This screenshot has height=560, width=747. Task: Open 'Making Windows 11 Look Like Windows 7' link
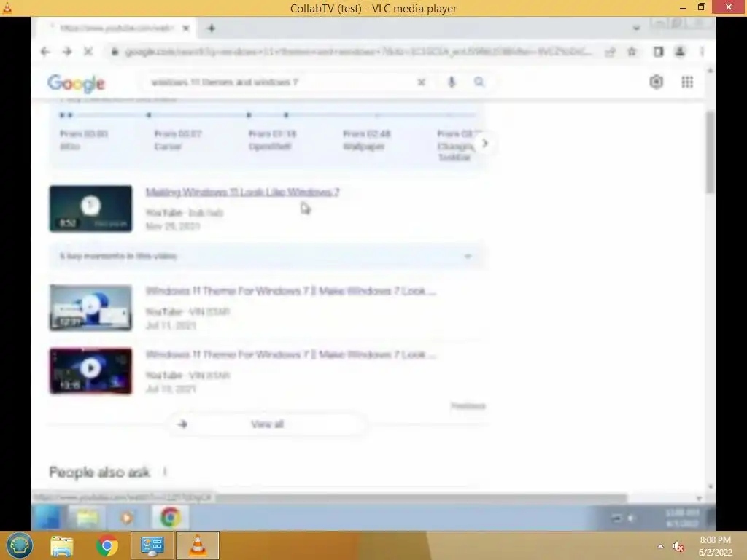[x=242, y=192]
